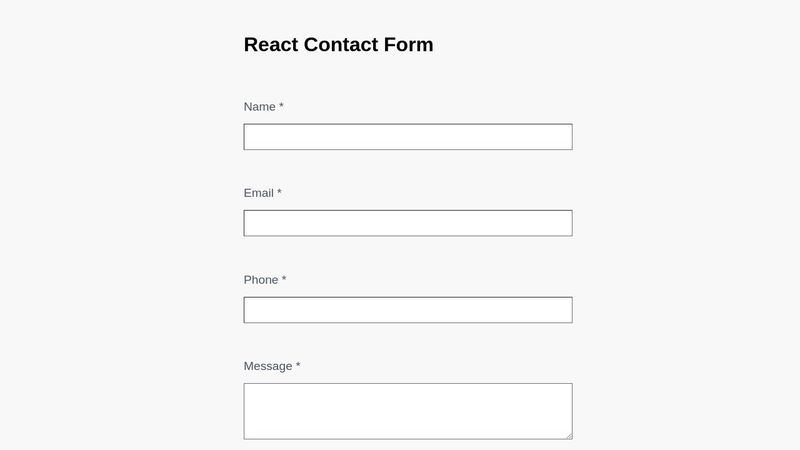Click the asterisk beside Email label
The height and width of the screenshot is (450, 800).
[279, 191]
